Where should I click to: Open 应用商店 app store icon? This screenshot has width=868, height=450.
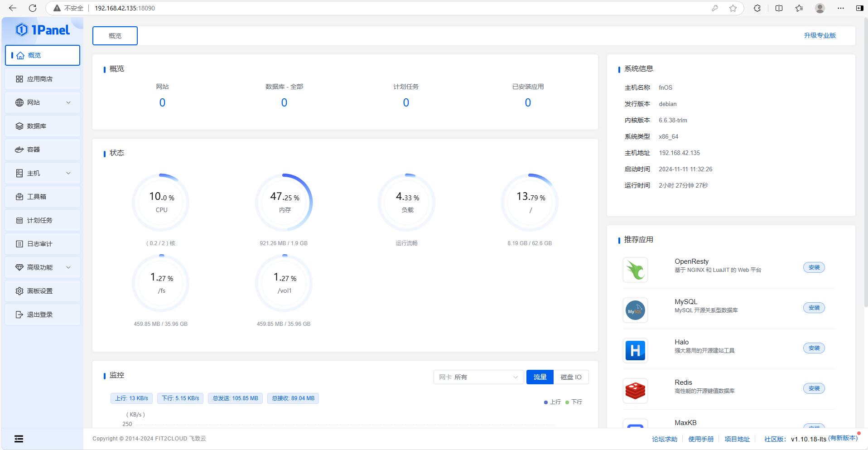[x=19, y=79]
